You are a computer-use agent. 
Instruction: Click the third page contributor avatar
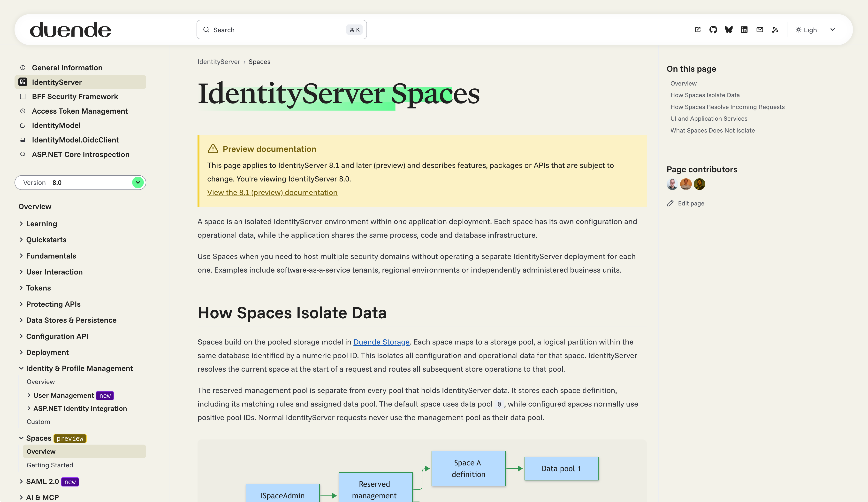700,184
